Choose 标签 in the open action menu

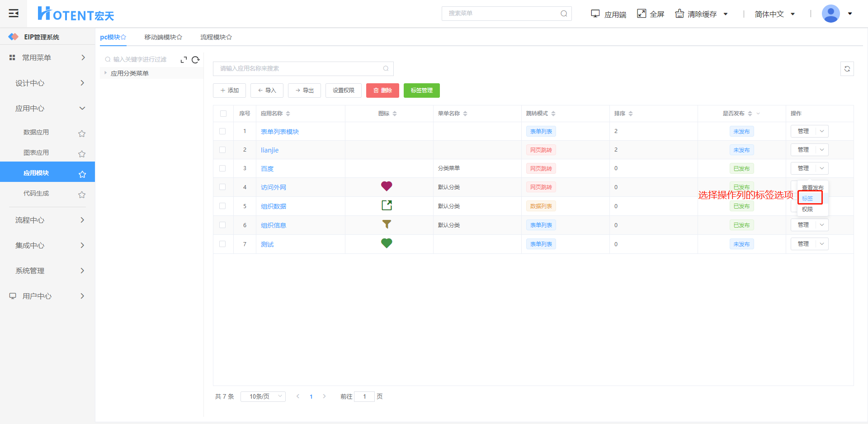pyautogui.click(x=807, y=198)
